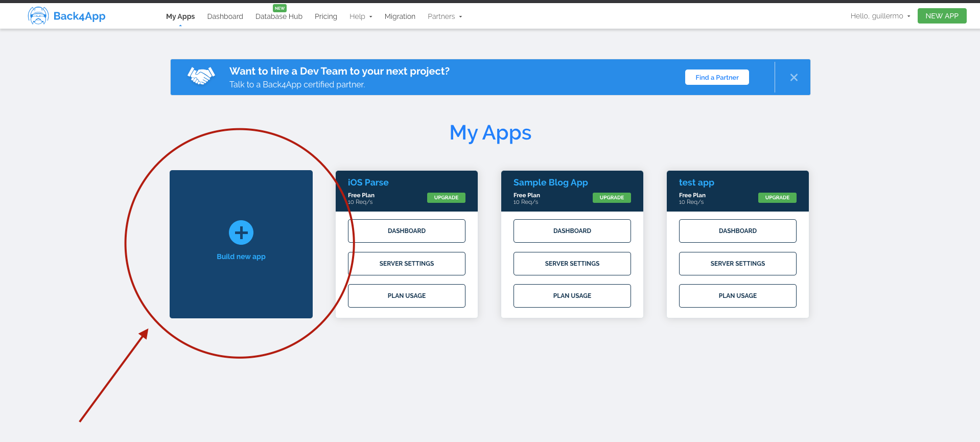Click '10 Req/s' text on test app card

coord(691,202)
